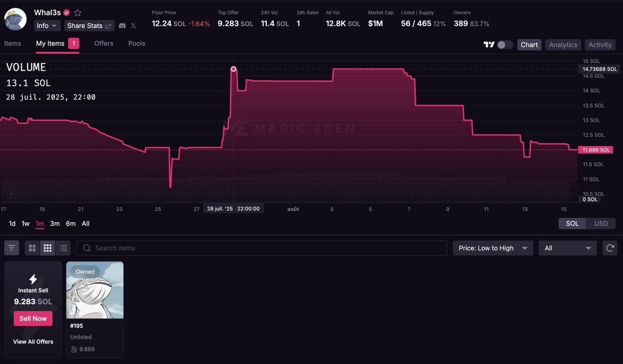
Task: Toggle the TradingView chart switch
Action: pyautogui.click(x=505, y=45)
